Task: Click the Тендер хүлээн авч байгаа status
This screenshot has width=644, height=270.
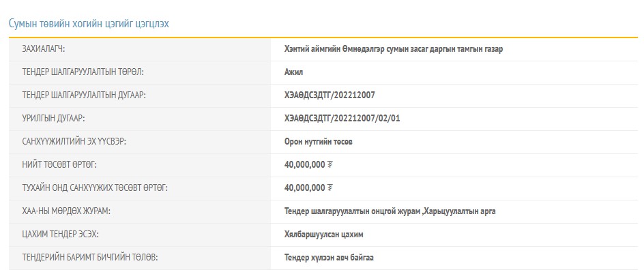Action: click(329, 258)
